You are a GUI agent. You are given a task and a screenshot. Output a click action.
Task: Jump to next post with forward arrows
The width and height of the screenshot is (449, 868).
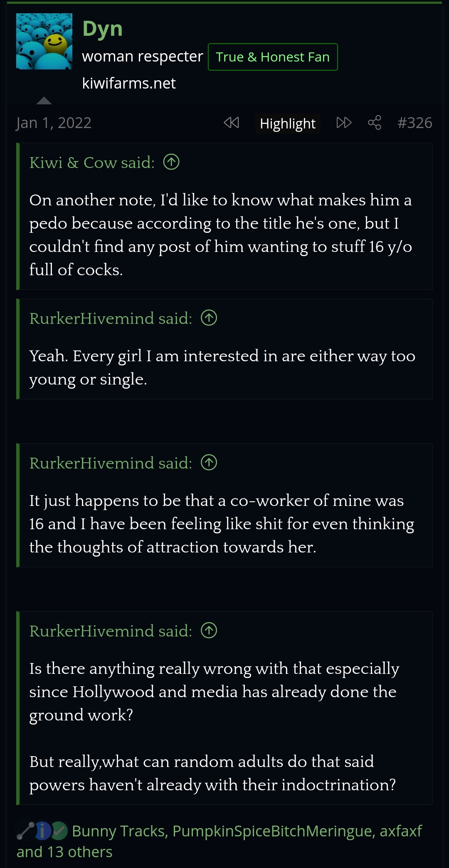(344, 123)
